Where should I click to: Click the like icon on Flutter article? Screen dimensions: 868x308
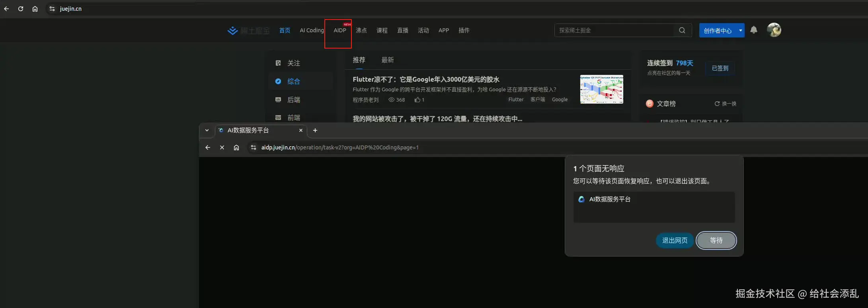[x=417, y=100]
